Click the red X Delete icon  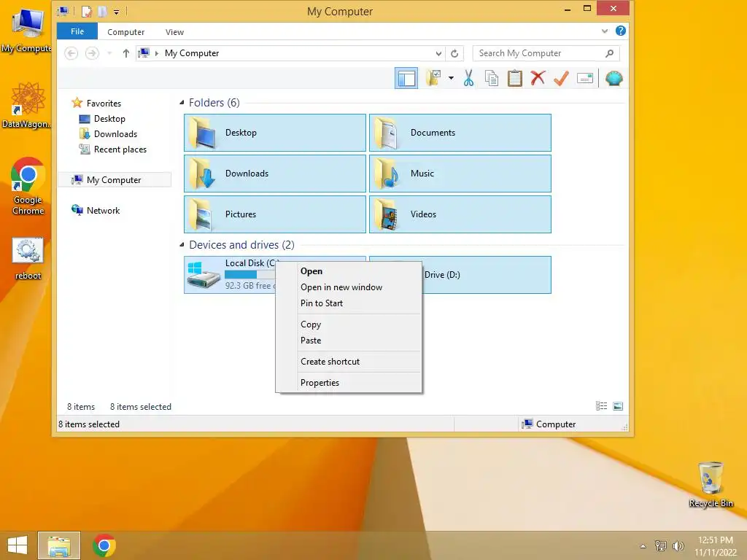pyautogui.click(x=538, y=78)
